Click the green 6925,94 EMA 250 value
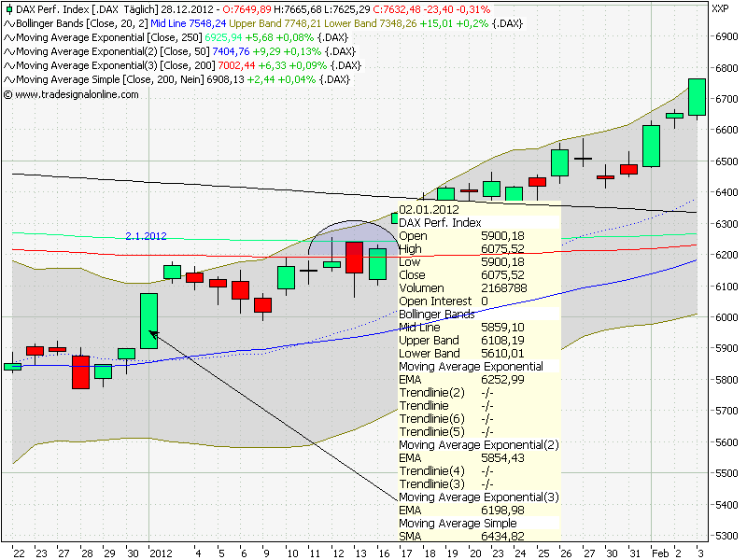The width and height of the screenshot is (747, 560). pos(223,37)
